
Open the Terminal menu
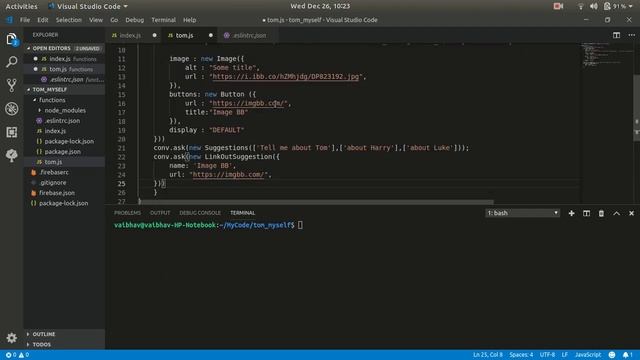[x=163, y=20]
